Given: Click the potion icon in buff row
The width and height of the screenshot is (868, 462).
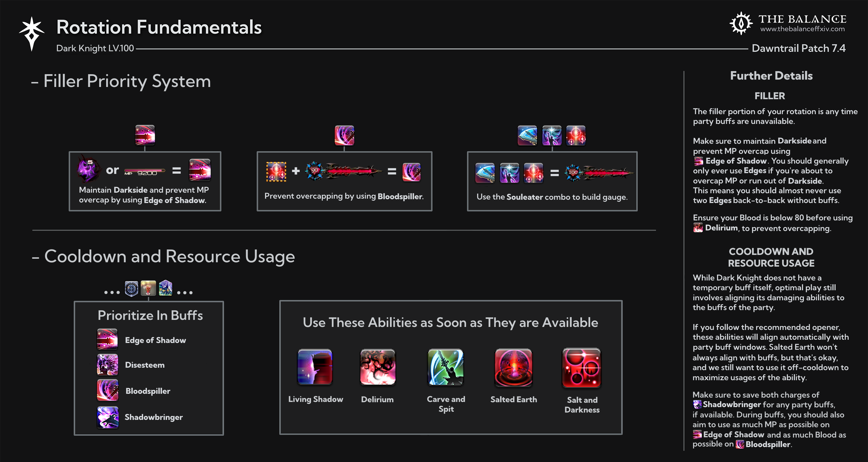Looking at the screenshot, I should click(148, 288).
